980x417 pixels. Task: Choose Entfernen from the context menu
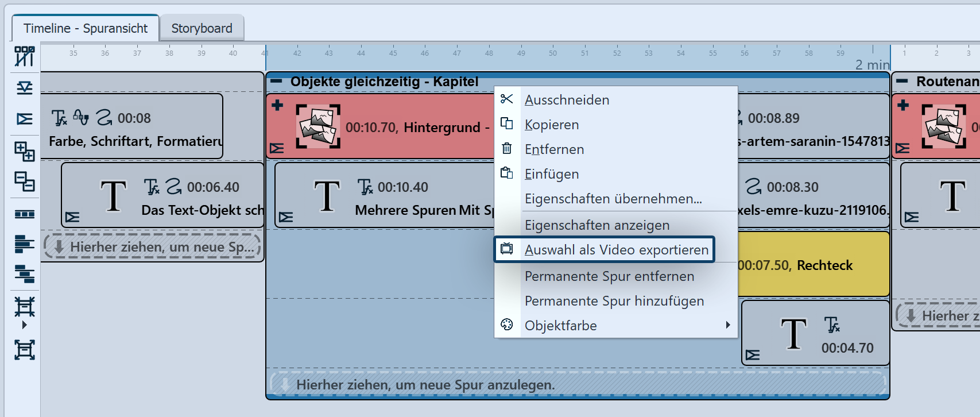616,149
